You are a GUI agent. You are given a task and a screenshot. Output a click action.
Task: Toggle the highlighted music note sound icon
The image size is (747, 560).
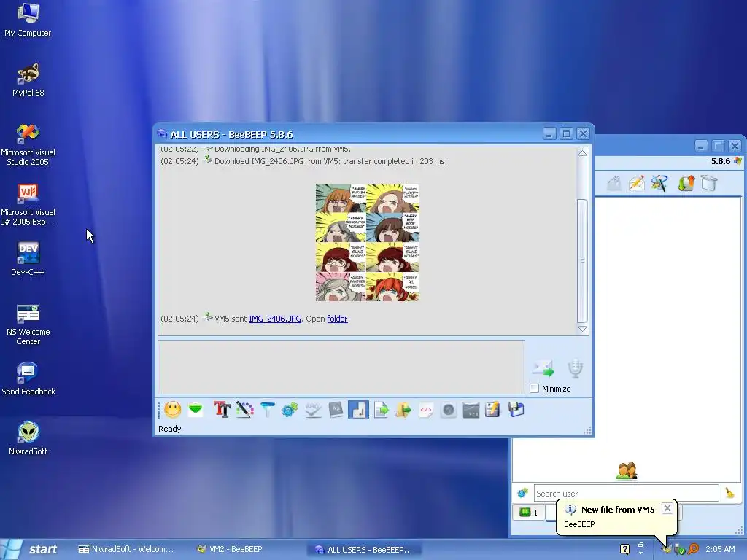coord(358,410)
